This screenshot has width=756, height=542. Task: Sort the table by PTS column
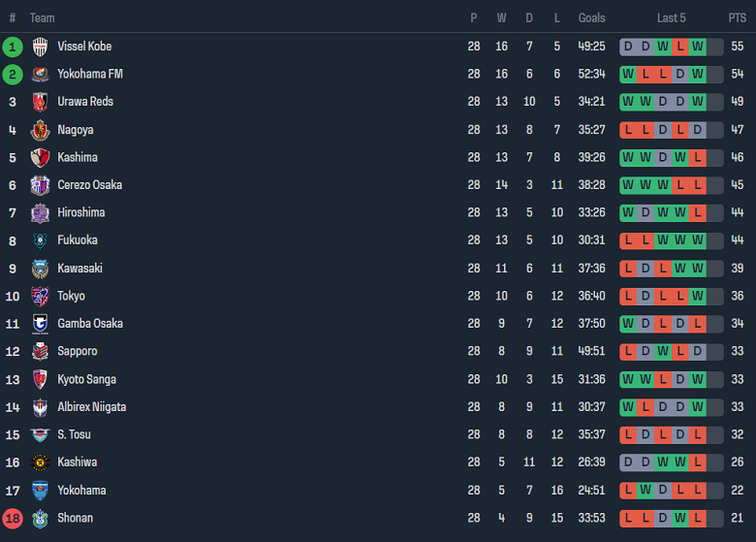[x=738, y=17]
